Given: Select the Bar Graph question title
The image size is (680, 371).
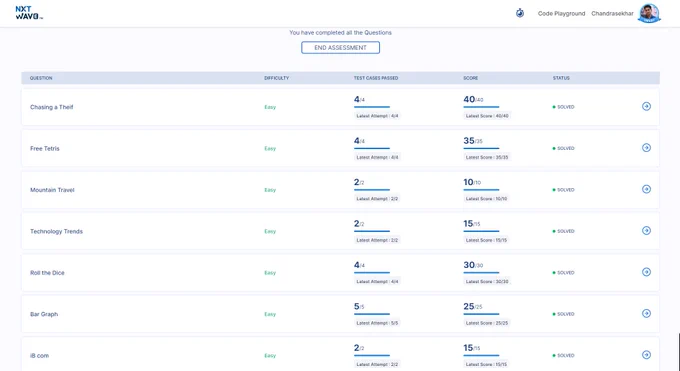Looking at the screenshot, I should point(44,314).
